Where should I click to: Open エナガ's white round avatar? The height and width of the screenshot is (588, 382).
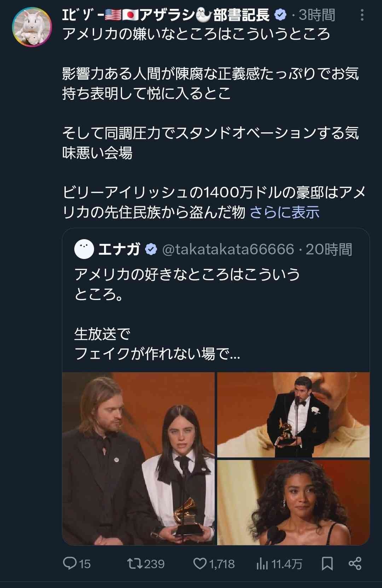(x=84, y=249)
